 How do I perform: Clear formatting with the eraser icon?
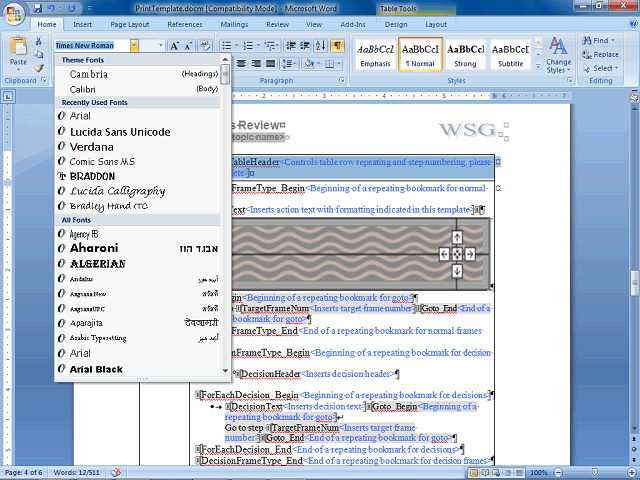tap(205, 45)
